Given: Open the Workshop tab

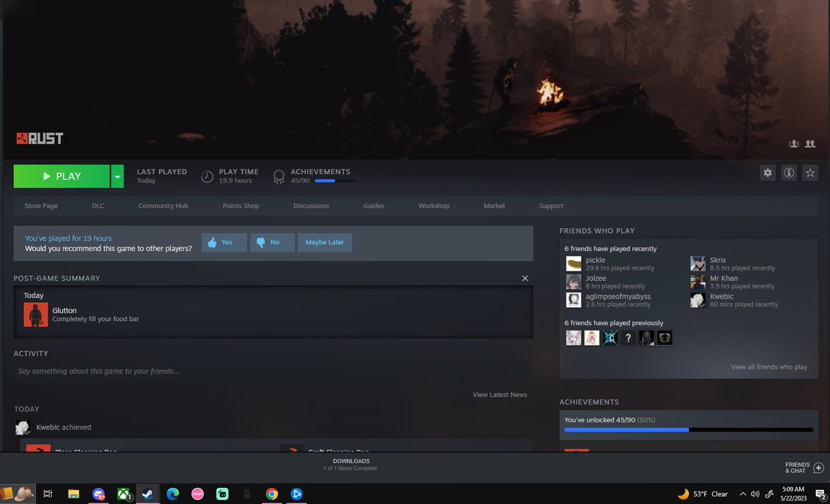Looking at the screenshot, I should [434, 206].
